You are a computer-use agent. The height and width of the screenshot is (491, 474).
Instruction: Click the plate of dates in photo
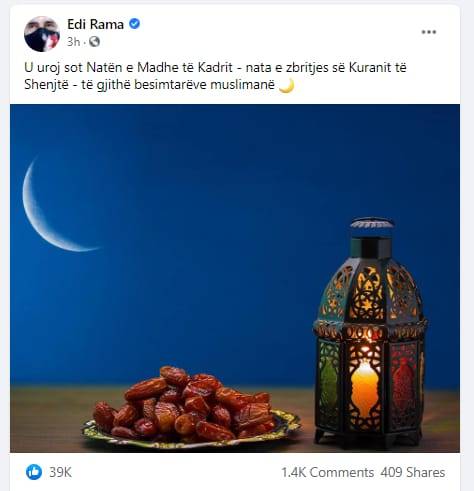coord(191,407)
